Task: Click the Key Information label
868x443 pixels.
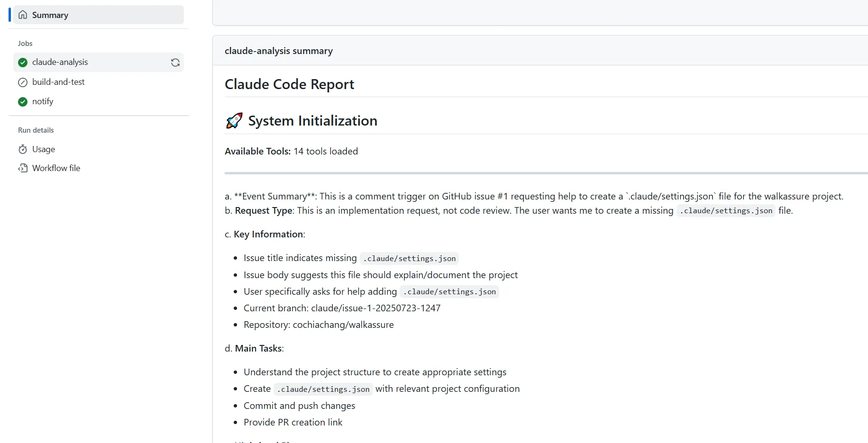Action: click(268, 234)
